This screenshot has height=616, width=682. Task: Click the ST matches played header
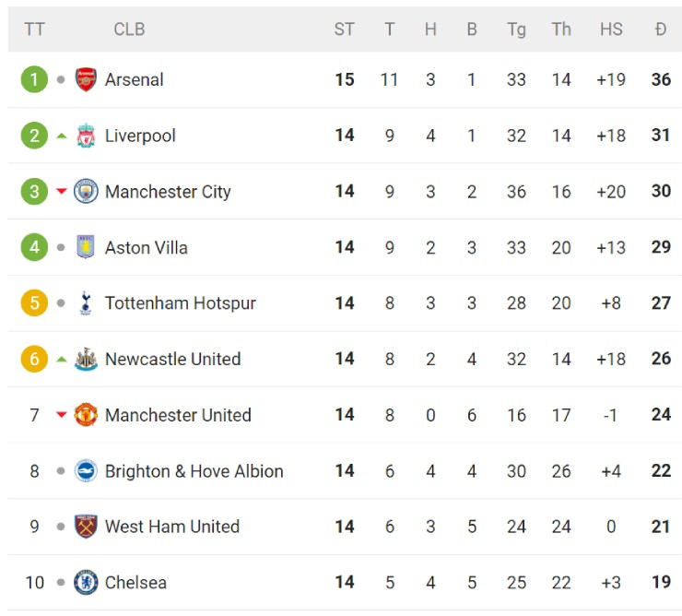(344, 30)
